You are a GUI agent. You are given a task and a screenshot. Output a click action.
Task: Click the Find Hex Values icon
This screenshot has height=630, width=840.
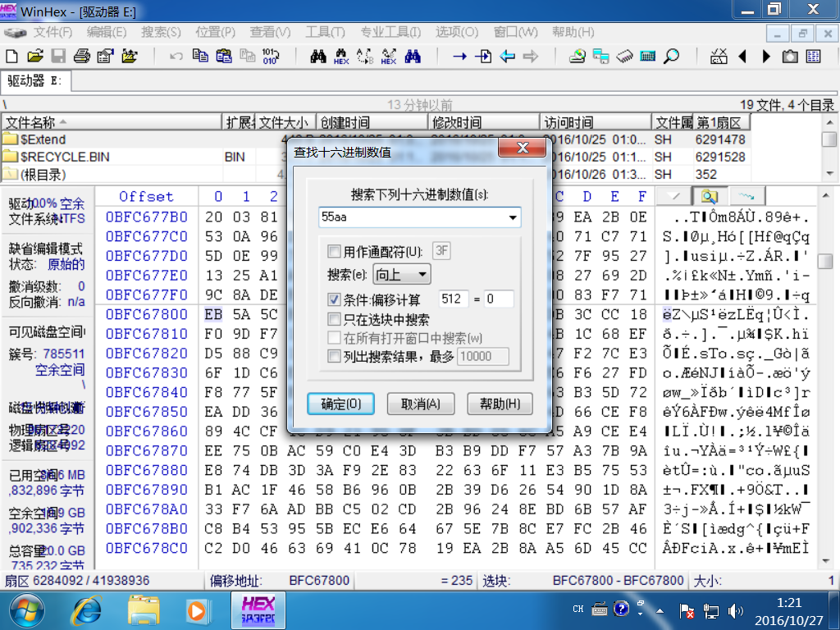coord(341,57)
